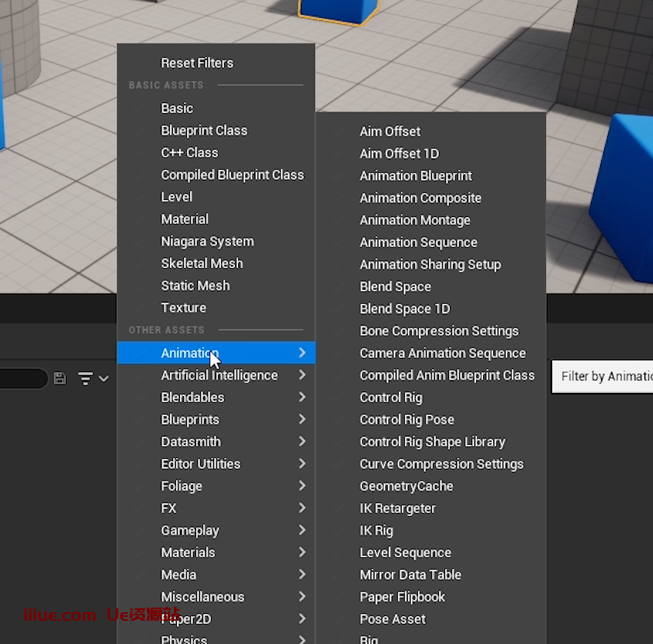Click the Texture filter entry
The width and height of the screenshot is (653, 644).
tap(184, 308)
